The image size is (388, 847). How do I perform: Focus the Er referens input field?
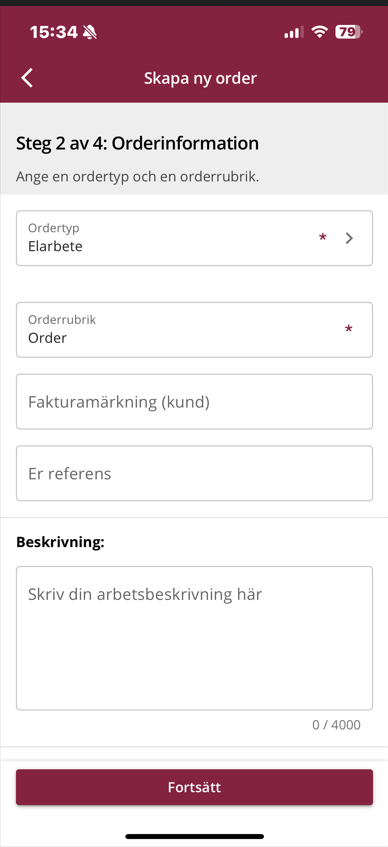(195, 474)
